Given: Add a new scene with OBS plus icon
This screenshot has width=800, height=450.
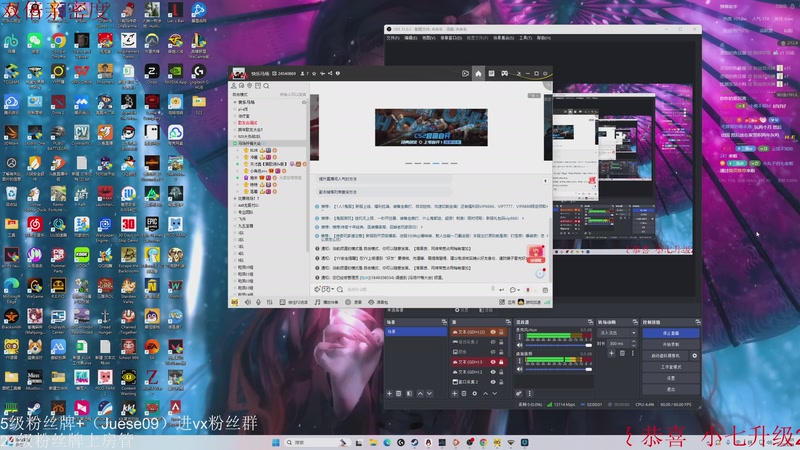Looking at the screenshot, I should tap(389, 393).
